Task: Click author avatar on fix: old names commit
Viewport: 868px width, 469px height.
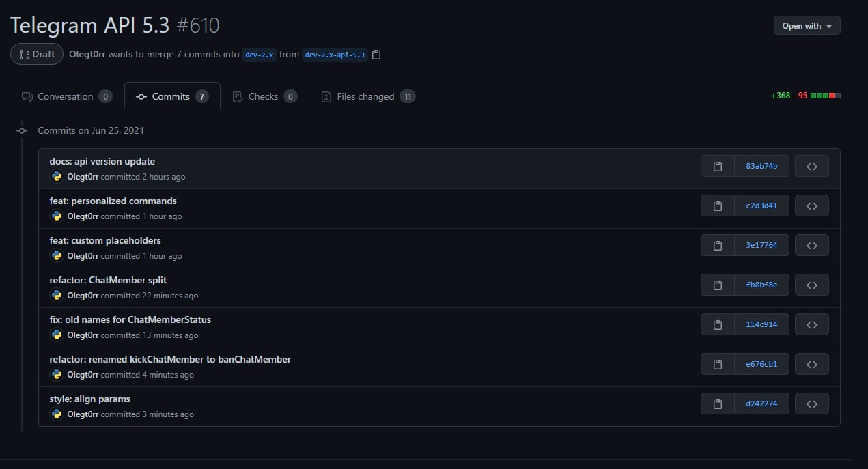Action: pos(57,335)
